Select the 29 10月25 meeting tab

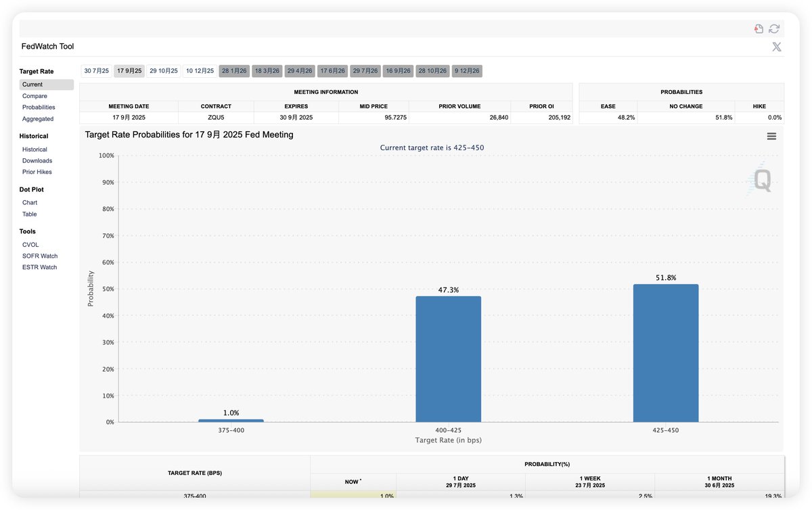pyautogui.click(x=164, y=71)
